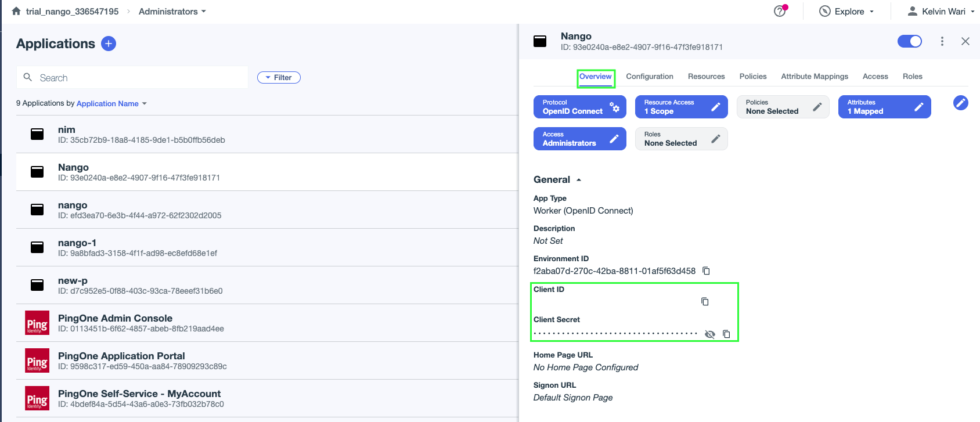Switch to the Attribute Mappings tab
980x422 pixels.
[815, 76]
